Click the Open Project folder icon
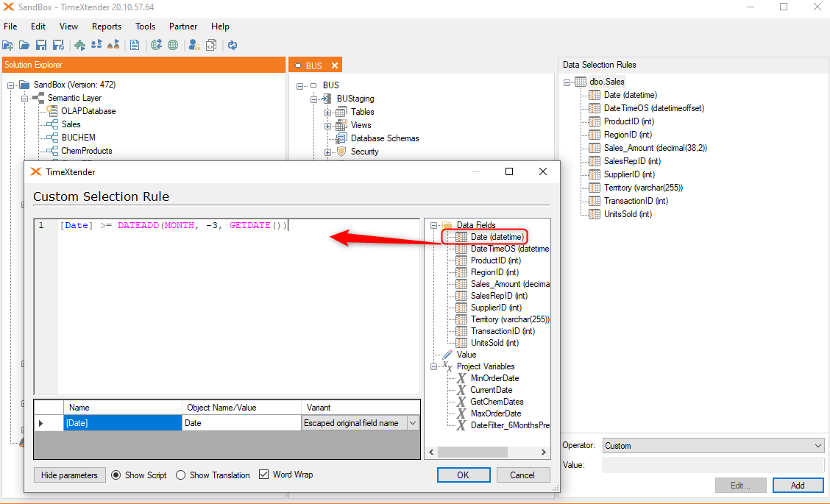The image size is (830, 504). point(24,46)
